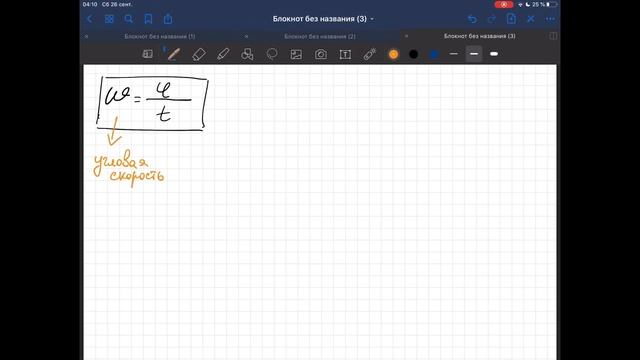The width and height of the screenshot is (640, 360).
Task: Add a new page to notebook
Action: [x=511, y=19]
